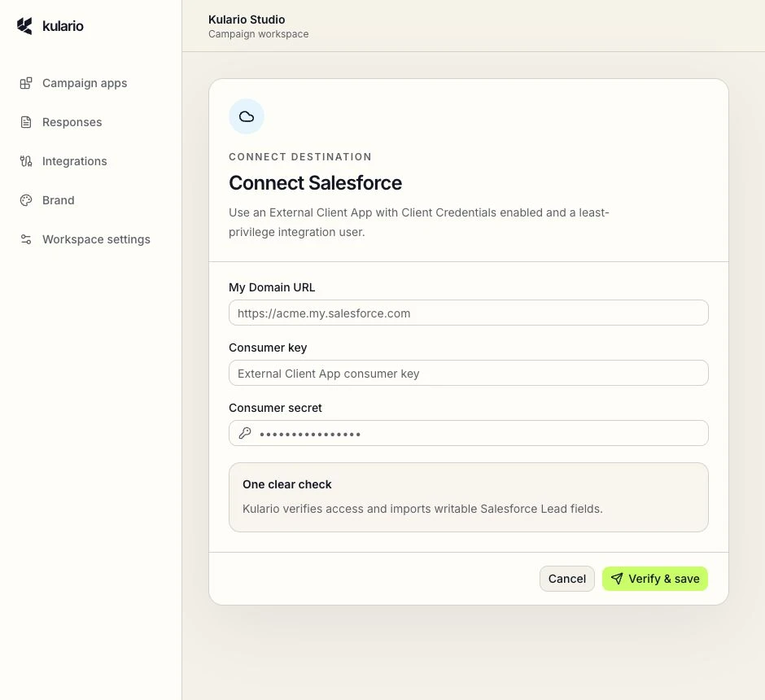Screen dimensions: 765x700
Task: Click the Campaign apps sidebar icon
Action: tap(26, 83)
